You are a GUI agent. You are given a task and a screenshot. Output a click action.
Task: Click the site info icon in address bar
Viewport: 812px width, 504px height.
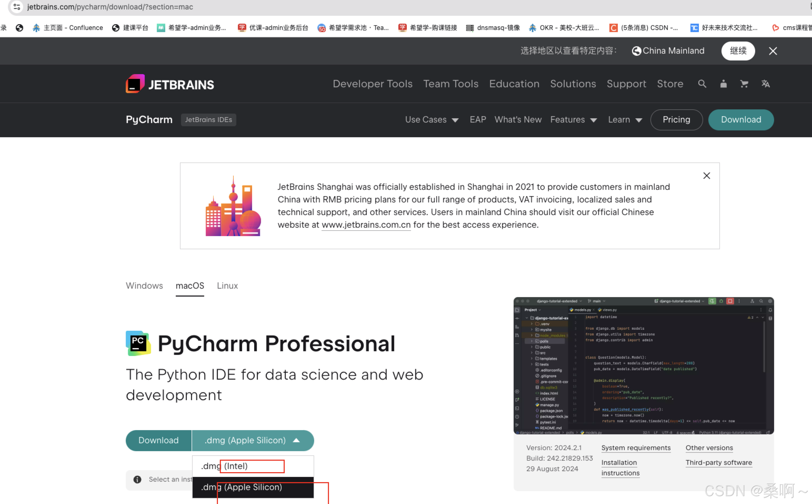[x=17, y=7]
